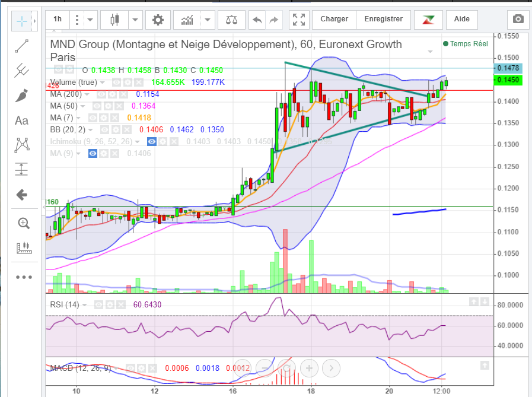Open more drawing tools (three dots)
The width and height of the screenshot is (532, 397).
pos(24,277)
